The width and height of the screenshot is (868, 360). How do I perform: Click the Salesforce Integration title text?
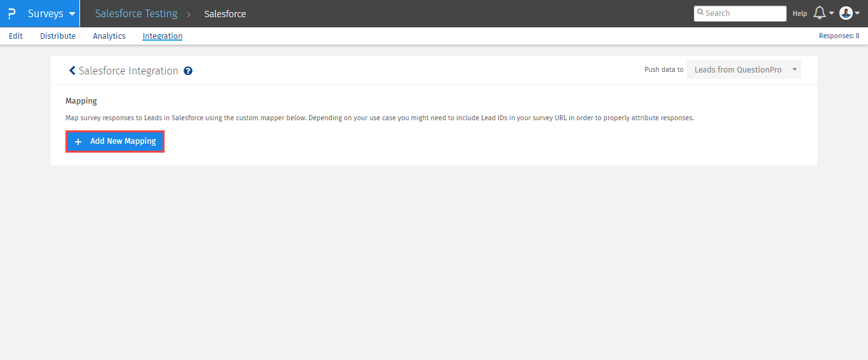[x=128, y=71]
